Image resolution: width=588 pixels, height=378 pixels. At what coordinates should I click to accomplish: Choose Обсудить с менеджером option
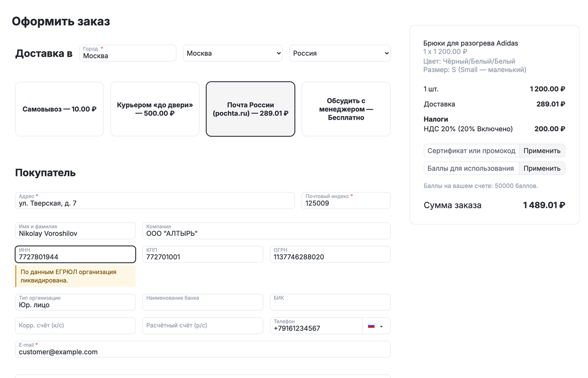click(x=346, y=109)
